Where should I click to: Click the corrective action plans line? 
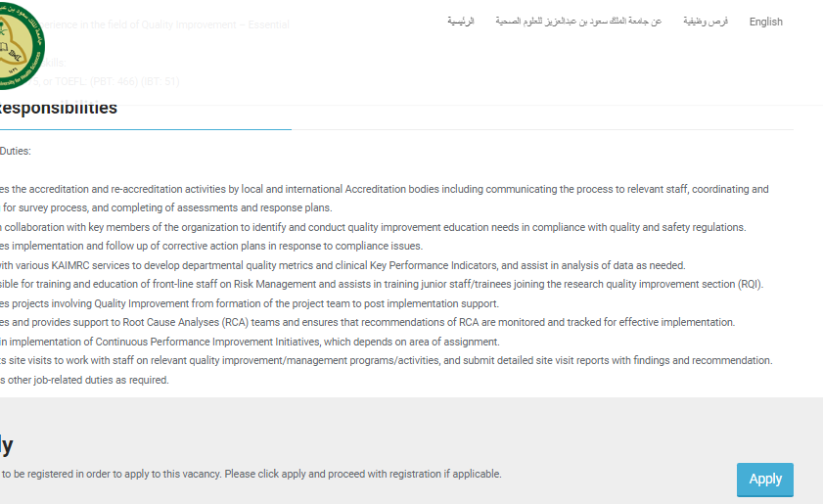[x=211, y=246]
